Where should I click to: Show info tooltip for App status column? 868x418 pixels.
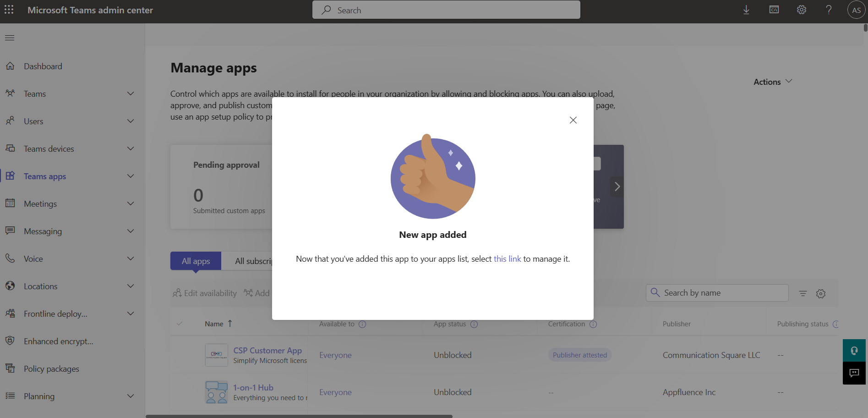pyautogui.click(x=474, y=324)
